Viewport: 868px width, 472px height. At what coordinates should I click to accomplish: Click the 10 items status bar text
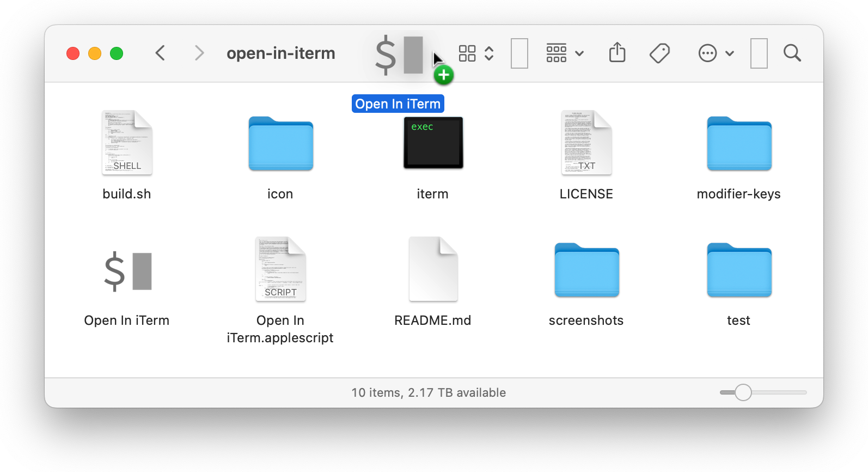coord(429,392)
